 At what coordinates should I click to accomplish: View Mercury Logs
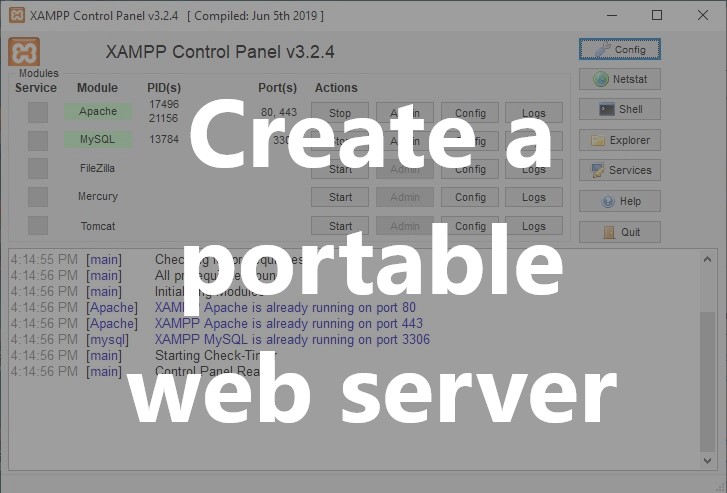[x=534, y=197]
